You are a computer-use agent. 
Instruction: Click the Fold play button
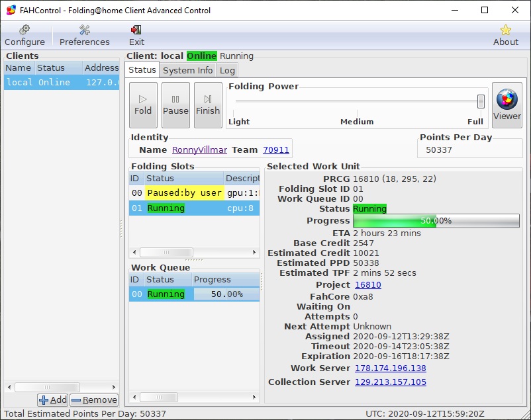(143, 105)
